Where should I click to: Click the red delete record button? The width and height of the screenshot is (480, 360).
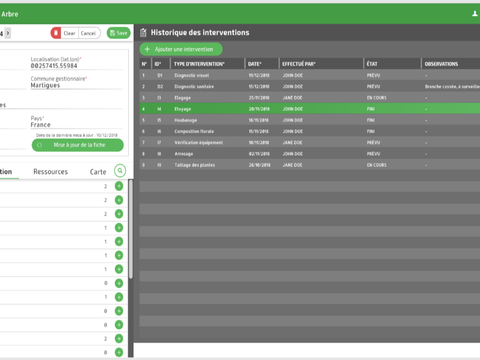pos(56,33)
